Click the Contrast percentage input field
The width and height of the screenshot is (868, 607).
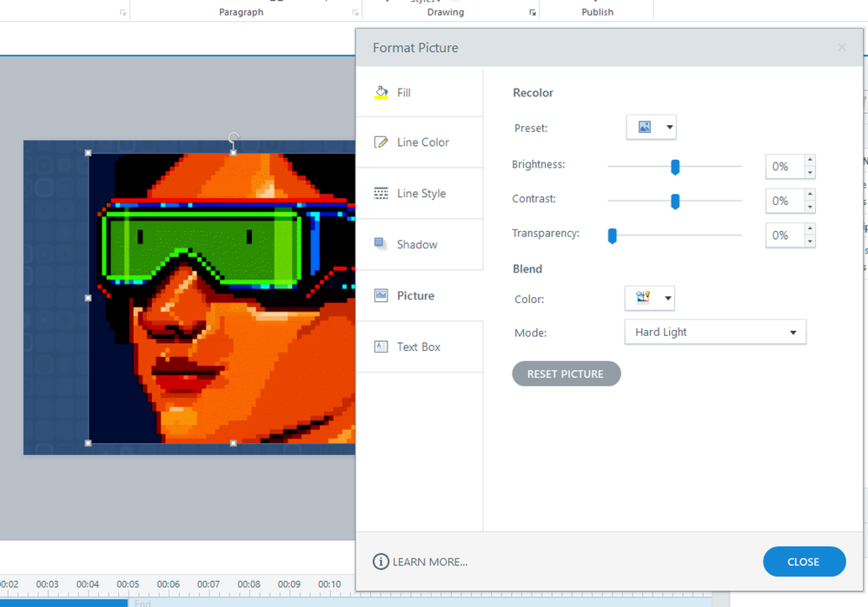tap(783, 201)
